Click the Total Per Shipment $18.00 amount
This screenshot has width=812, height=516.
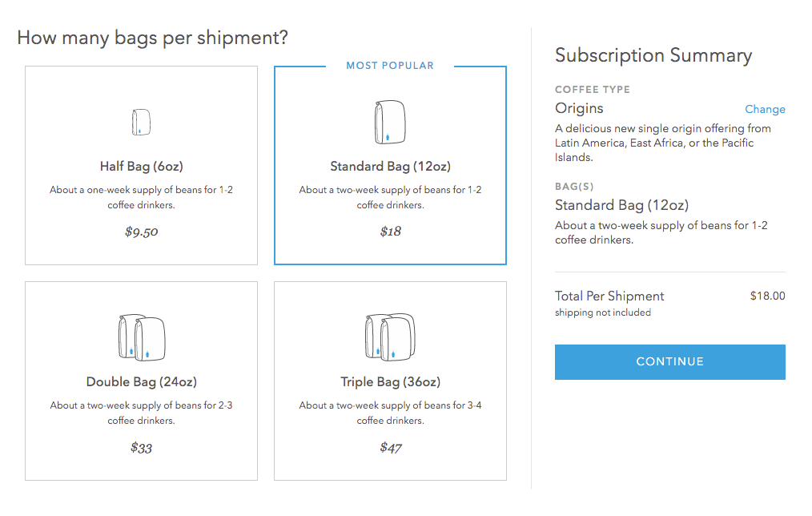[767, 296]
